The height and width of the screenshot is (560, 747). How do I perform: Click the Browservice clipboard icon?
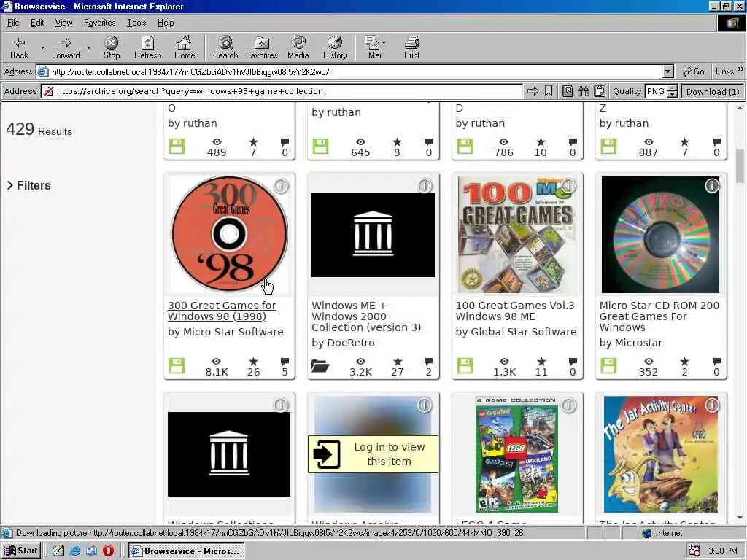600,91
